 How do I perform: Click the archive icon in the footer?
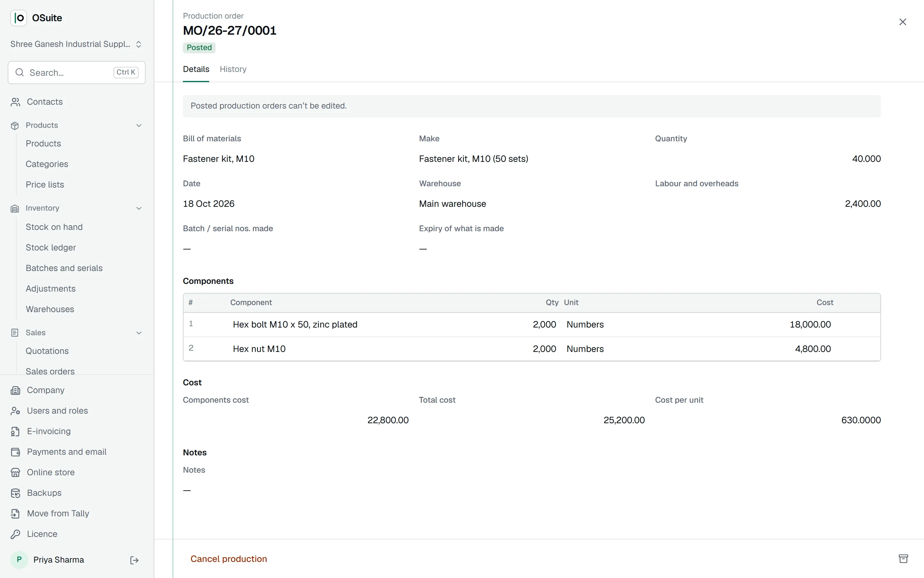(903, 559)
